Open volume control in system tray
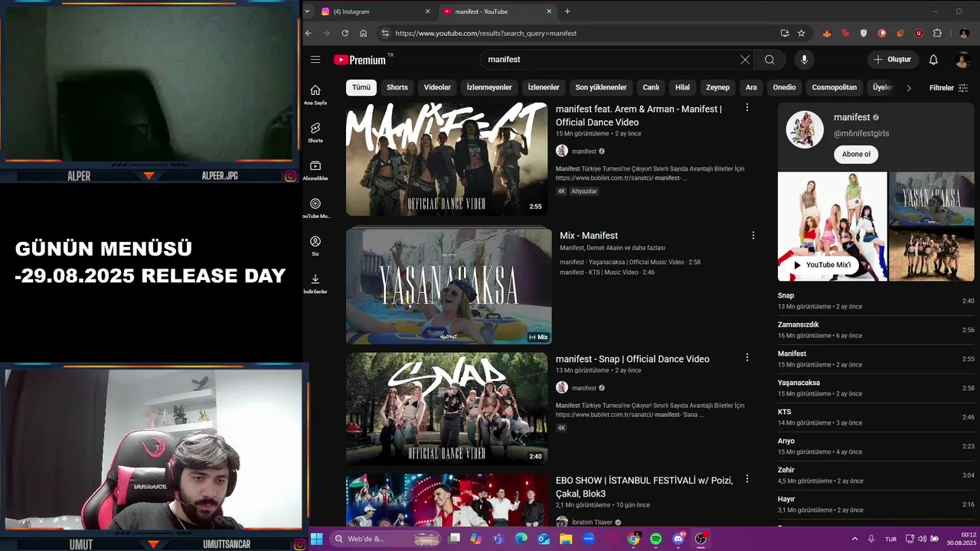 [922, 539]
